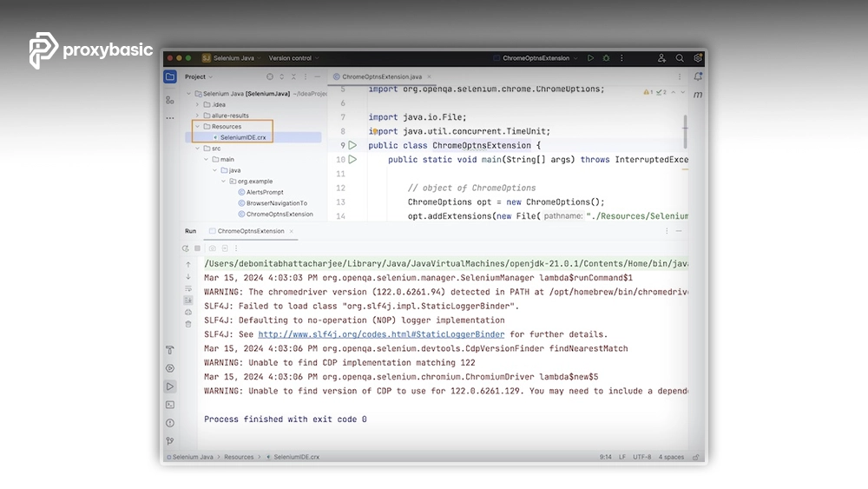Open the Structure tool window icon
Viewport: 868px width, 489px height.
click(x=170, y=100)
